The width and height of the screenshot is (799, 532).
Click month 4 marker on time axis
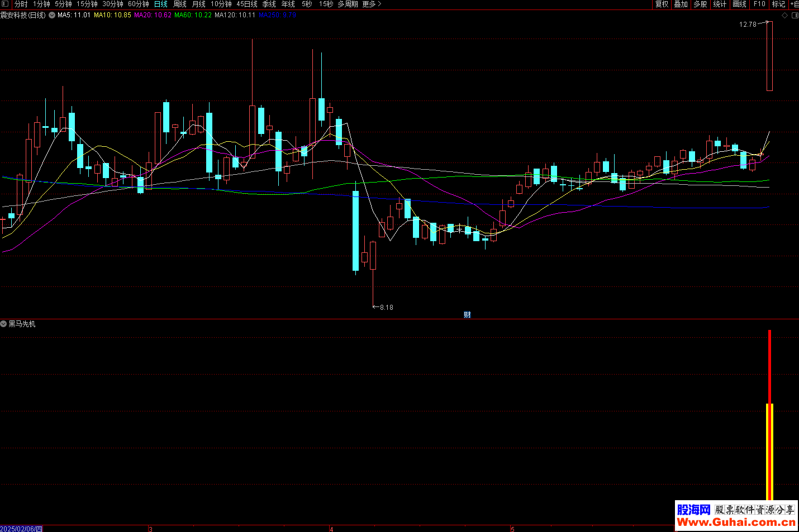click(x=331, y=529)
